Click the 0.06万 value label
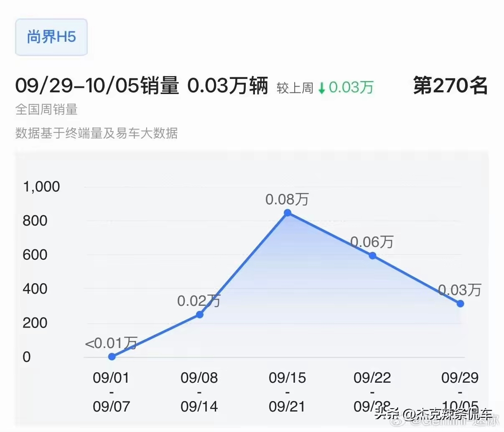 pos(372,242)
